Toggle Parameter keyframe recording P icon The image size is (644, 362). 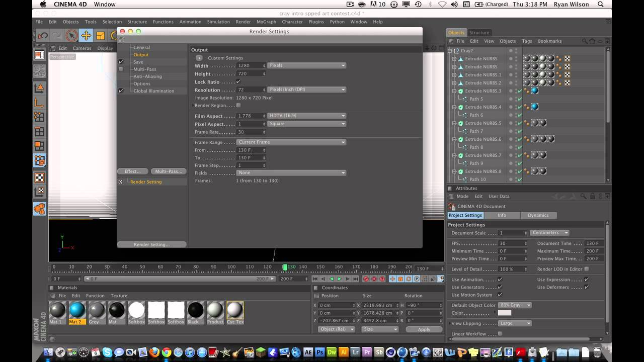[x=417, y=279]
